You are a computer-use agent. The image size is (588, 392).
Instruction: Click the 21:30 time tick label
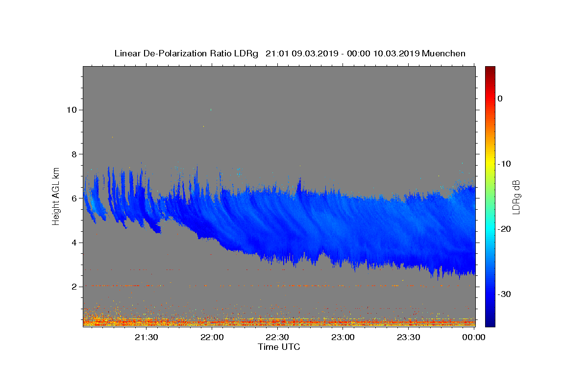coord(147,338)
